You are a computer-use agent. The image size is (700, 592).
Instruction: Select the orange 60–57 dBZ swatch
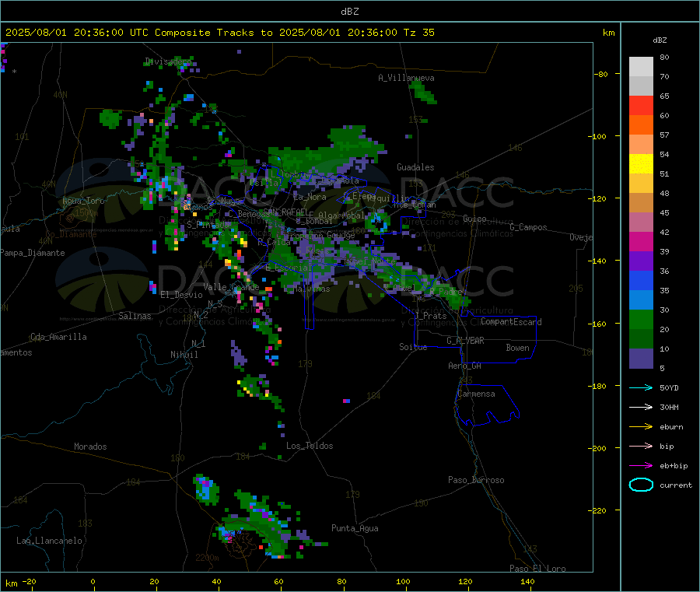(x=641, y=125)
